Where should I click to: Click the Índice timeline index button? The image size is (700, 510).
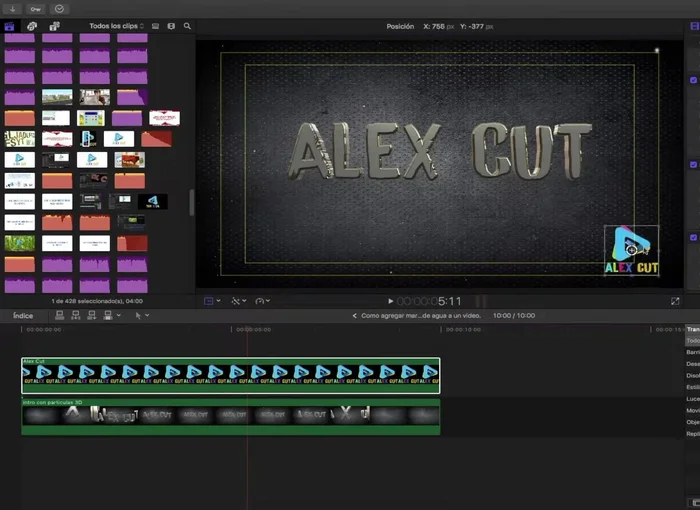22,316
